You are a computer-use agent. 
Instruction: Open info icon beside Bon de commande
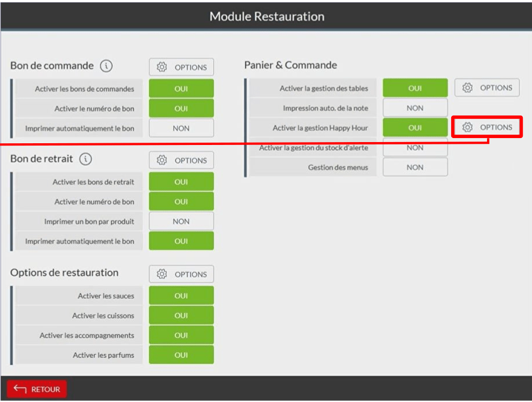[x=106, y=65]
